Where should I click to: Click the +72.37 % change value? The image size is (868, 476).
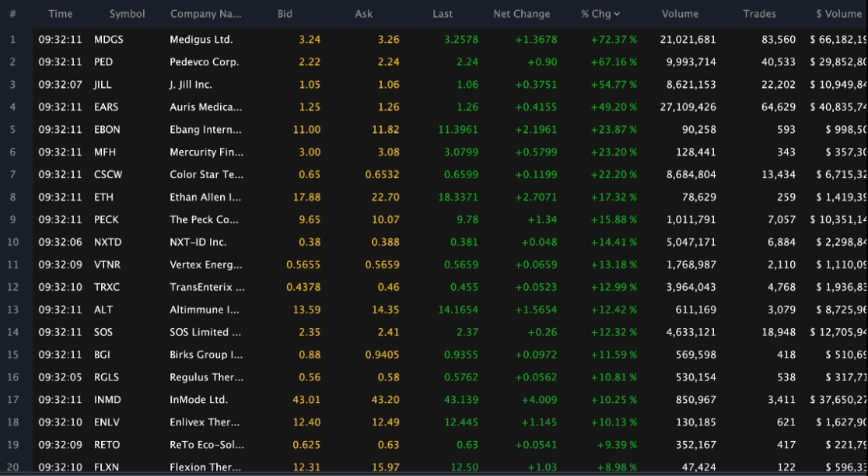(614, 40)
